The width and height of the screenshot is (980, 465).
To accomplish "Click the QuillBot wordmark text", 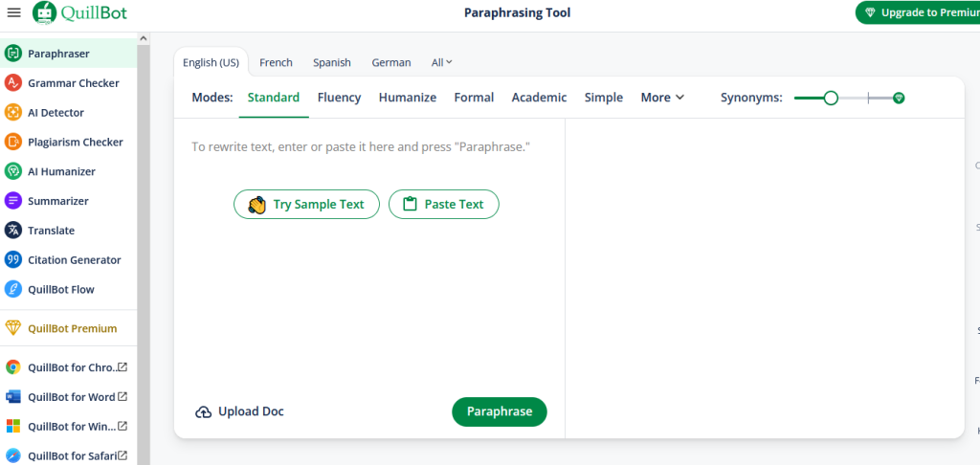I will (95, 11).
